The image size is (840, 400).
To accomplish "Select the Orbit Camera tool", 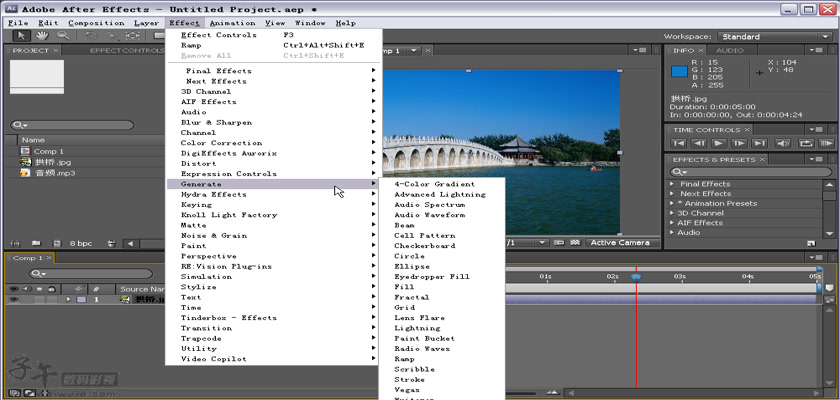I will click(111, 36).
